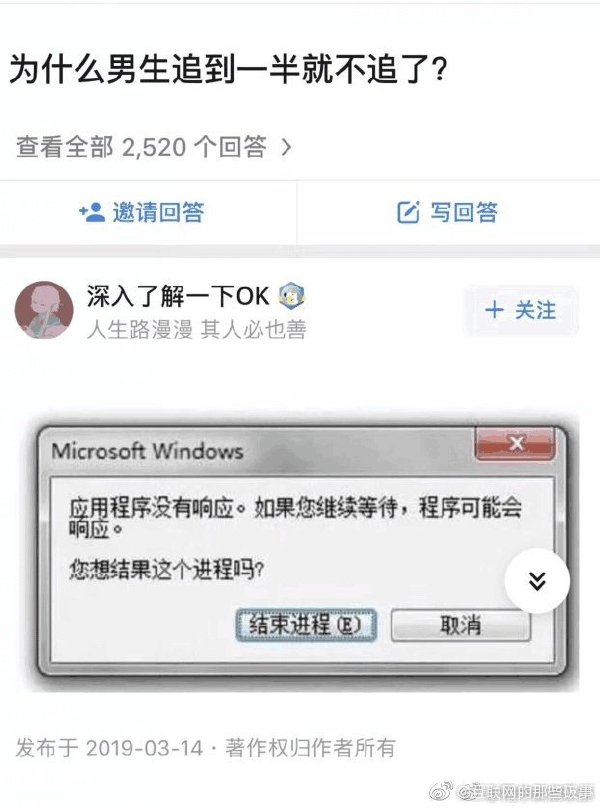Screen dimensions: 600x808
Task: Open the answerer's round avatar
Action: click(44, 310)
